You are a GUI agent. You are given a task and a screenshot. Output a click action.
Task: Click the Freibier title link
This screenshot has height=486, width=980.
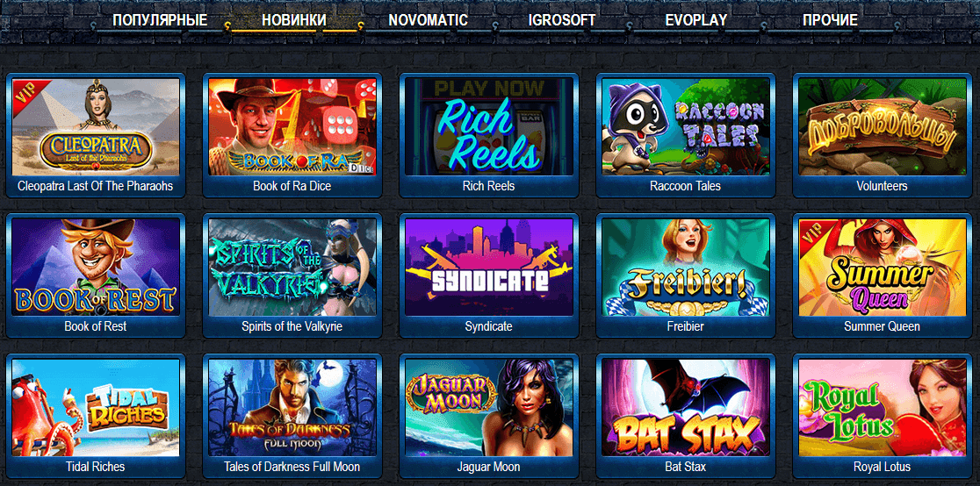pos(686,326)
